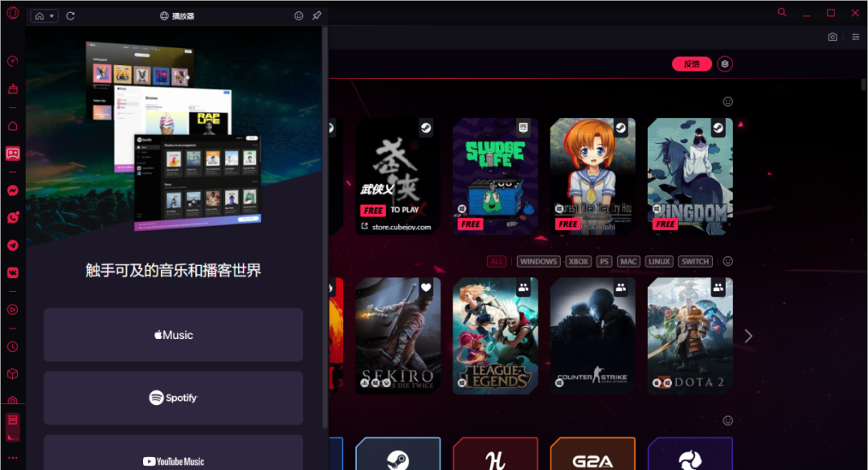Click Steam badge on Kingdom card
868x470 pixels.
(718, 129)
